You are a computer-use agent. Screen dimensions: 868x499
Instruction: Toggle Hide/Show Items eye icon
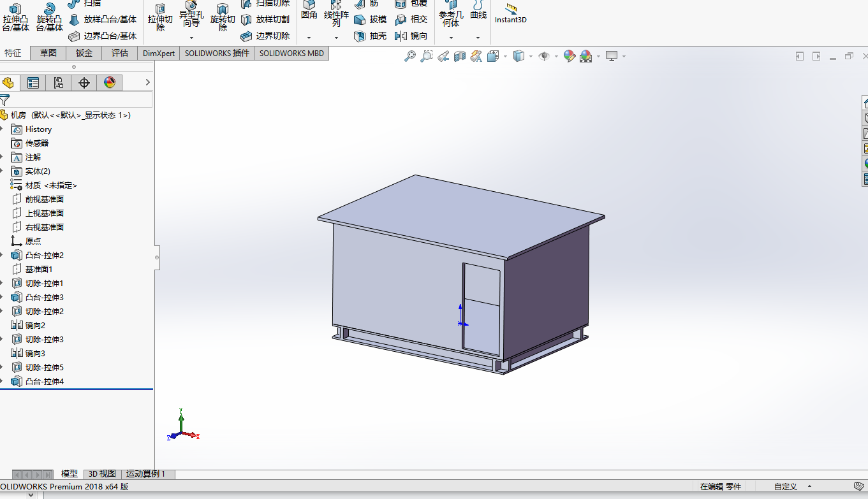coord(544,56)
